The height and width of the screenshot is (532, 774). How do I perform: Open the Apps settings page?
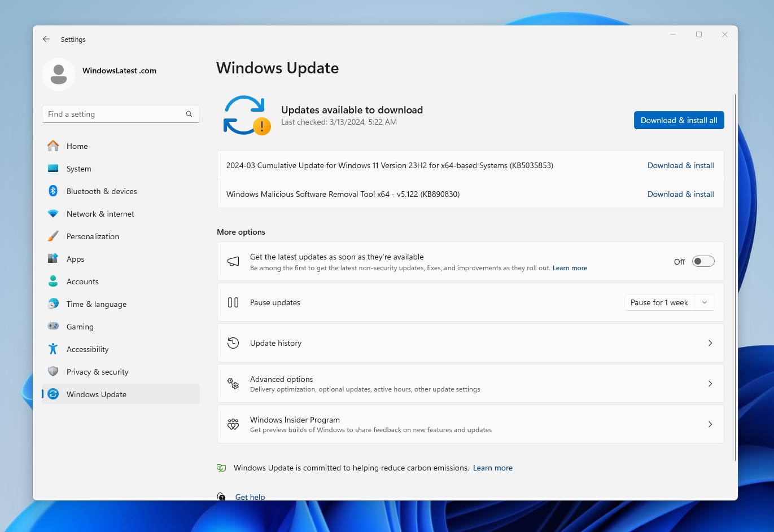point(75,259)
